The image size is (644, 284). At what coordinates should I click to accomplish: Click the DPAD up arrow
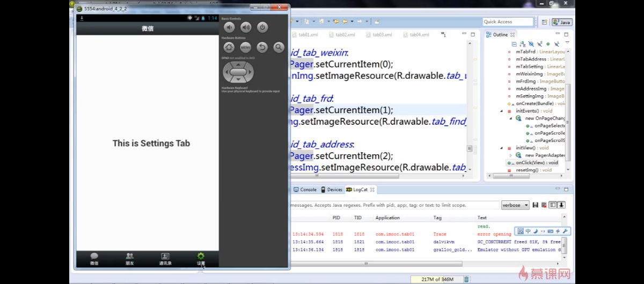(x=238, y=64)
